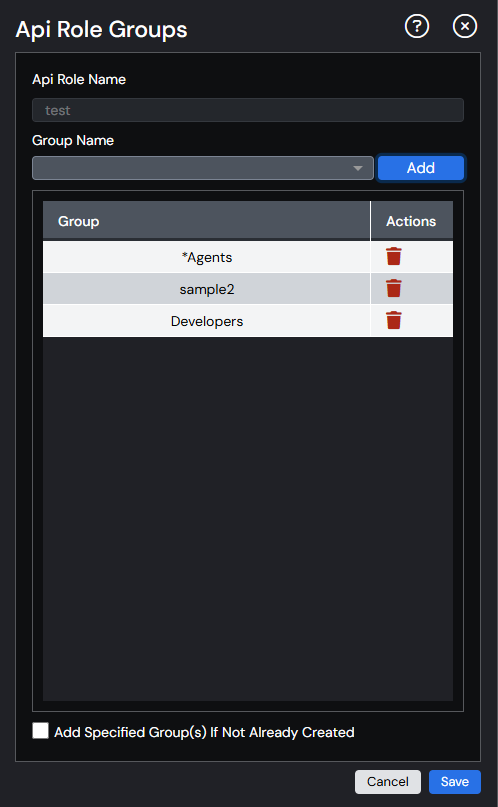
Task: Click the Group Name label text
Action: tap(73, 141)
